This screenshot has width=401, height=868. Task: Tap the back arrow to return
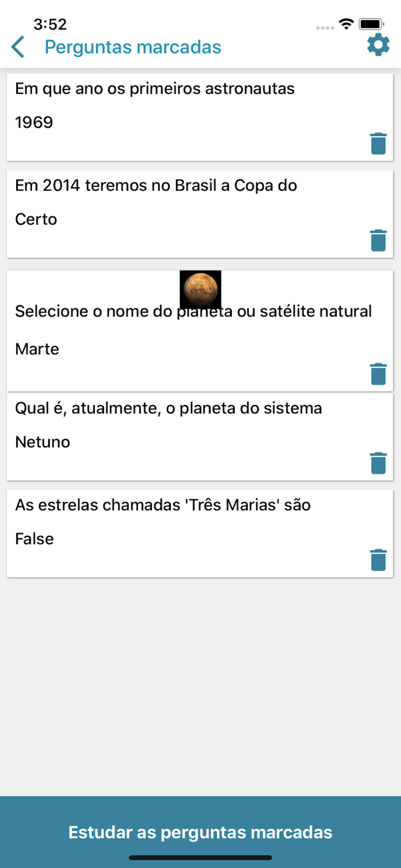tap(17, 46)
